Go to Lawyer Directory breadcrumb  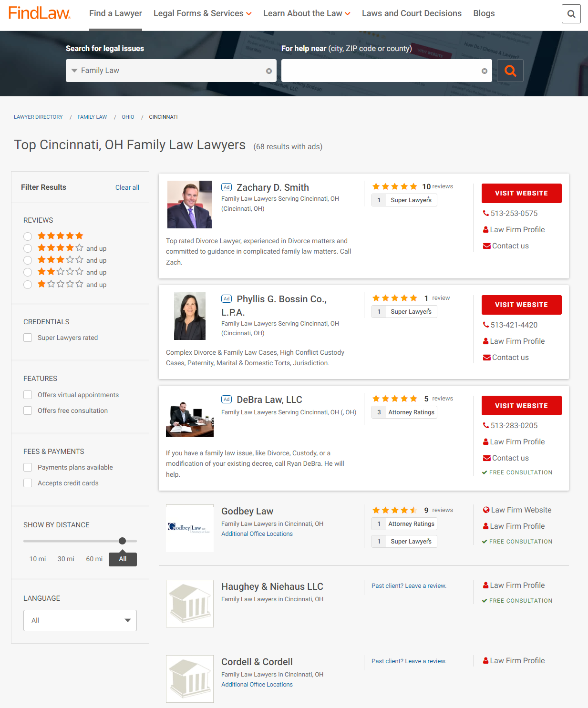click(38, 117)
